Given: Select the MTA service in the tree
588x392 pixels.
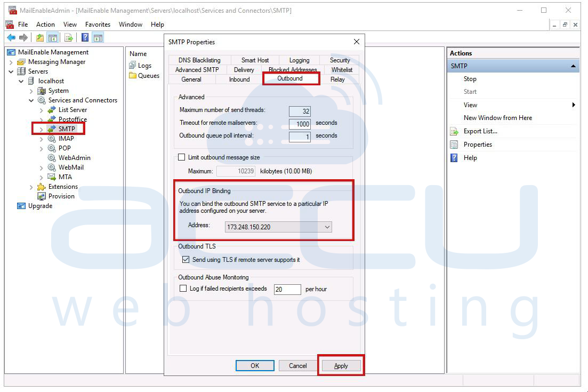Looking at the screenshot, I should pyautogui.click(x=65, y=177).
